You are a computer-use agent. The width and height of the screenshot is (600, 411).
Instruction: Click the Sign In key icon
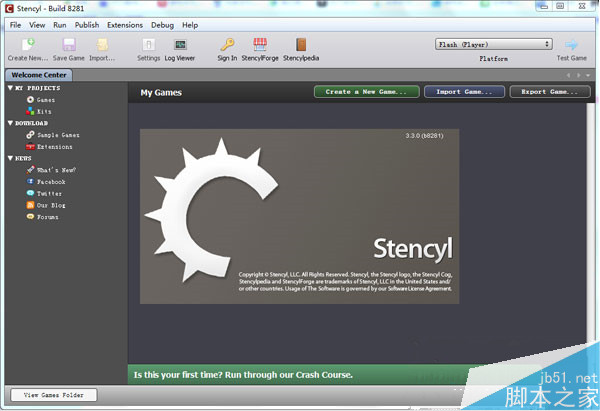(227, 45)
